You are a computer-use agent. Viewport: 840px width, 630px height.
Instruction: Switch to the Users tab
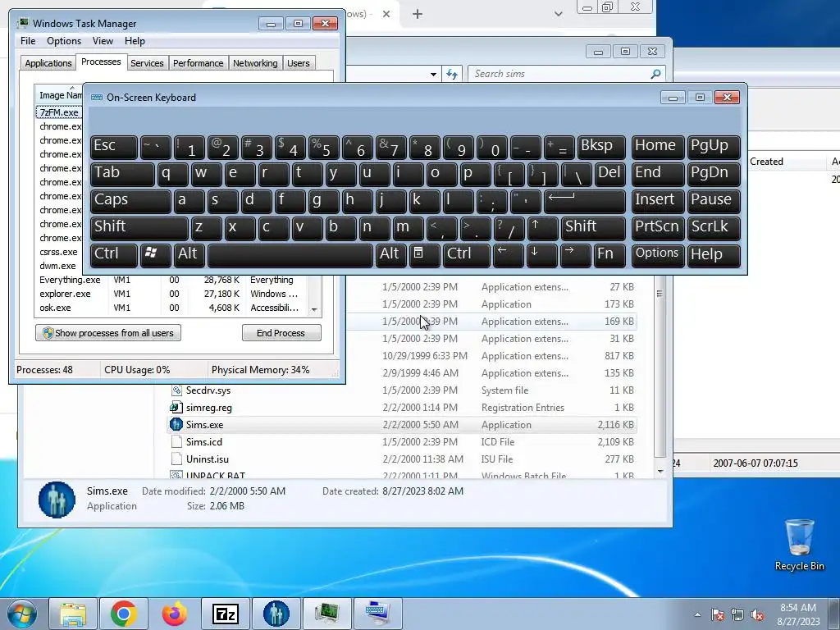[x=299, y=63]
